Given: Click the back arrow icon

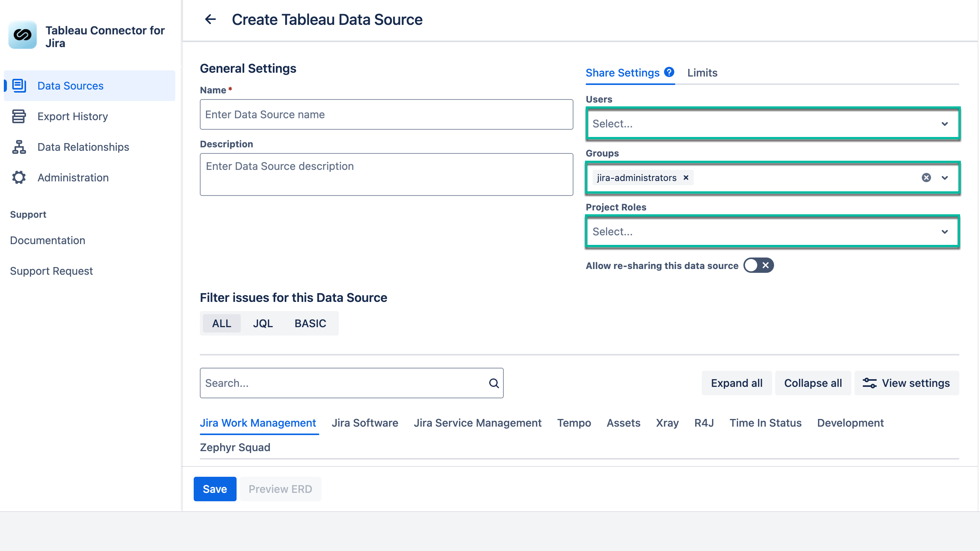Looking at the screenshot, I should (x=211, y=19).
